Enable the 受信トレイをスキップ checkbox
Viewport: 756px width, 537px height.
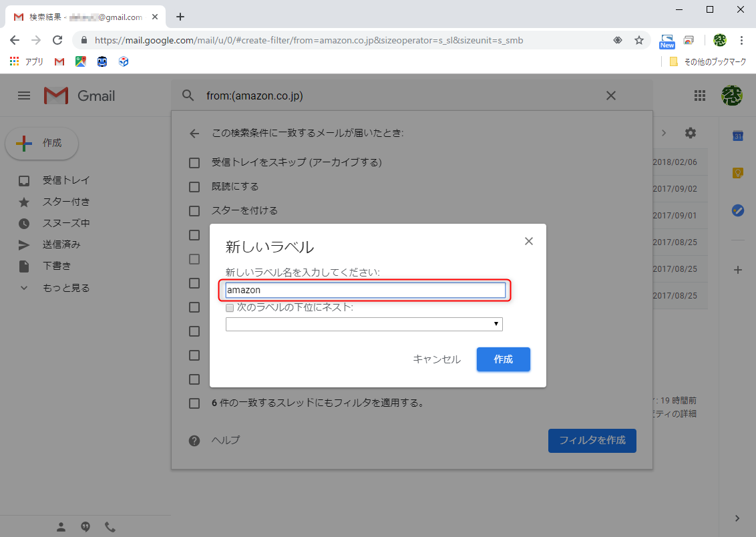click(194, 162)
